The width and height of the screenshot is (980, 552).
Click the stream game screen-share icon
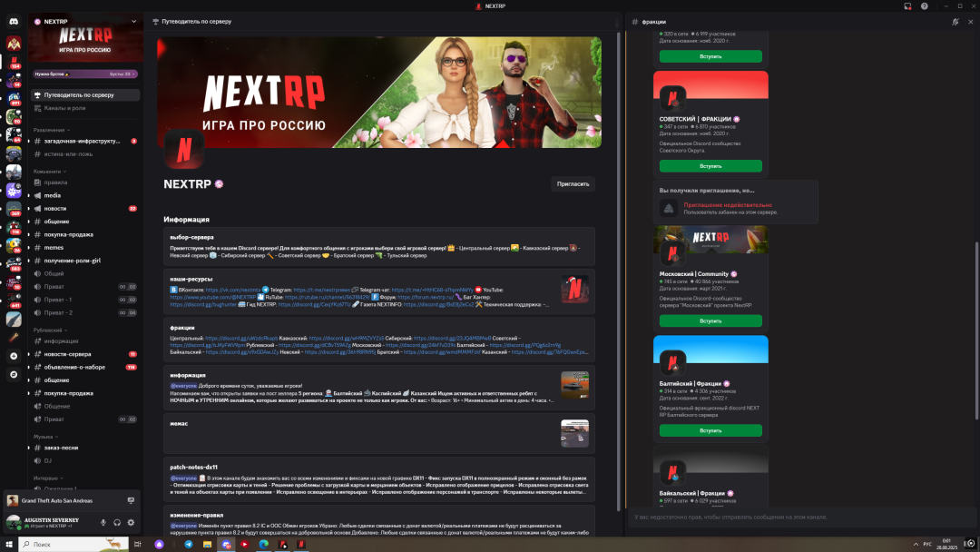(x=131, y=501)
